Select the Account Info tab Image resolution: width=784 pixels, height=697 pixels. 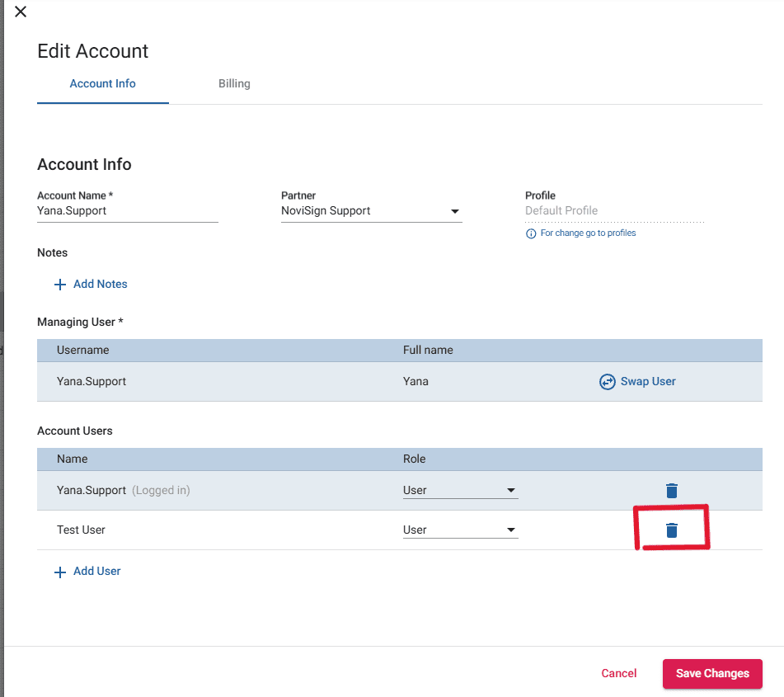pyautogui.click(x=102, y=83)
